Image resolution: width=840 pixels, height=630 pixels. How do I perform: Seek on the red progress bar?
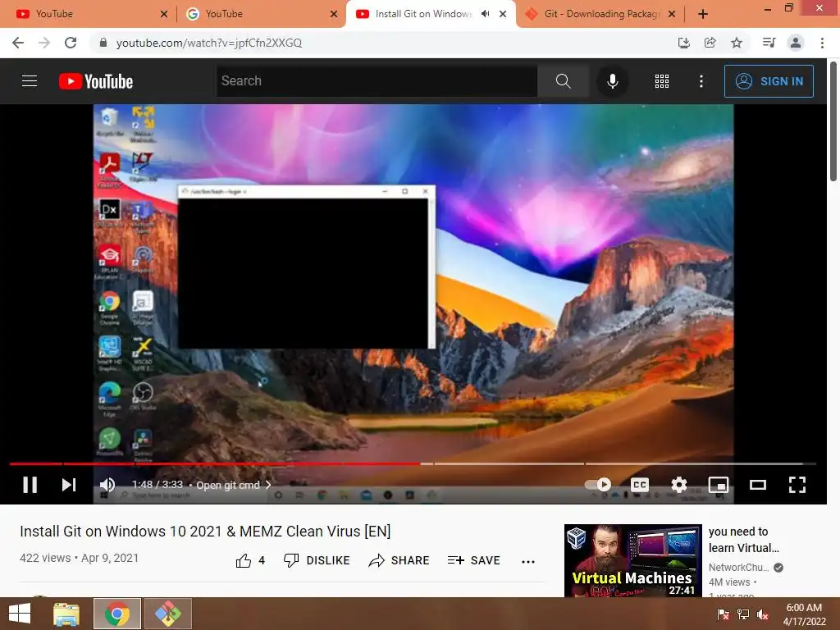(413, 463)
